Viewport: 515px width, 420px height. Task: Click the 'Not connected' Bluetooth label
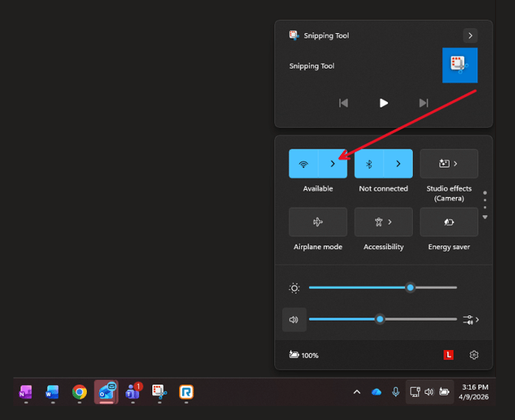coord(384,188)
